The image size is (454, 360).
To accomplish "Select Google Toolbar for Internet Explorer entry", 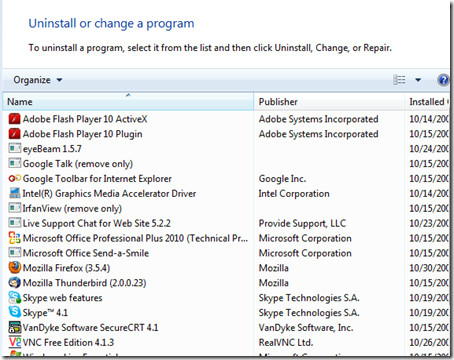I will [97, 179].
